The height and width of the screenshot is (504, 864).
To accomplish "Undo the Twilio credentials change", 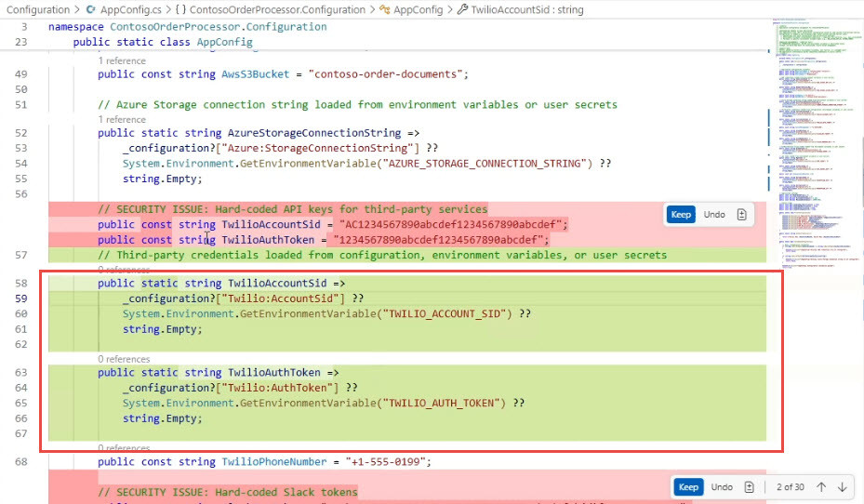I will 714,215.
